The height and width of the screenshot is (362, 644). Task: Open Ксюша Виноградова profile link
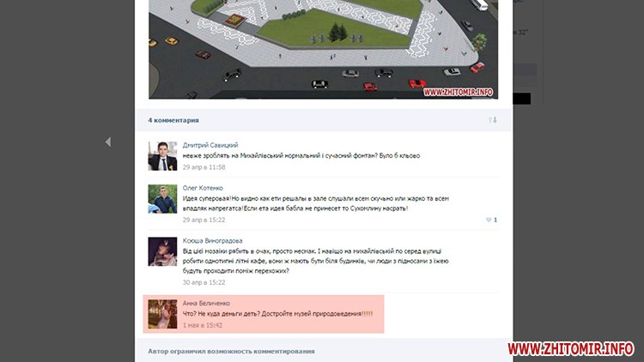212,241
